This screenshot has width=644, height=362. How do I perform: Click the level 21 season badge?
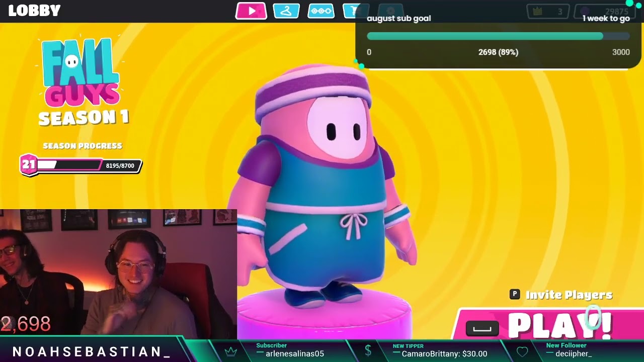click(29, 165)
